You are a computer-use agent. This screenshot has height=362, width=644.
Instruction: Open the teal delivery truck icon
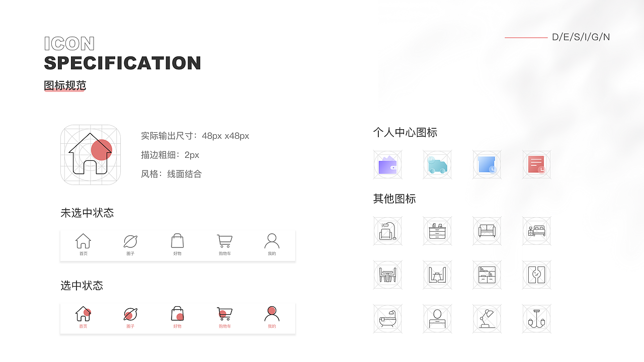coord(437,164)
